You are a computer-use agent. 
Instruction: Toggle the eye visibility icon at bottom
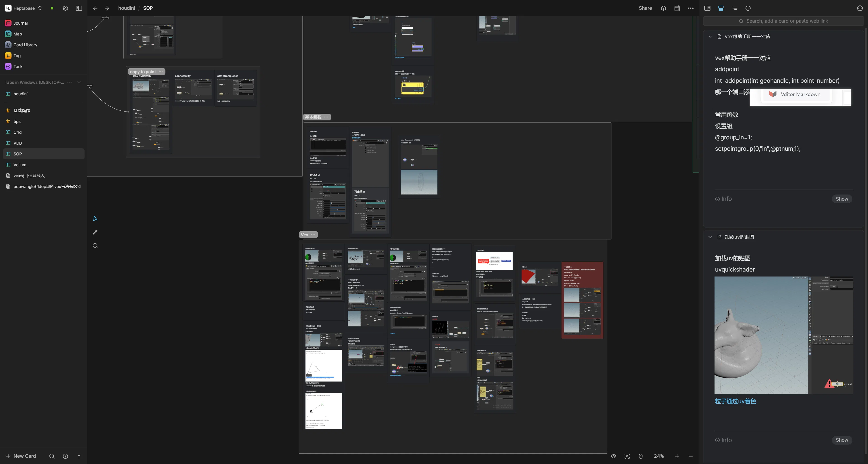614,456
